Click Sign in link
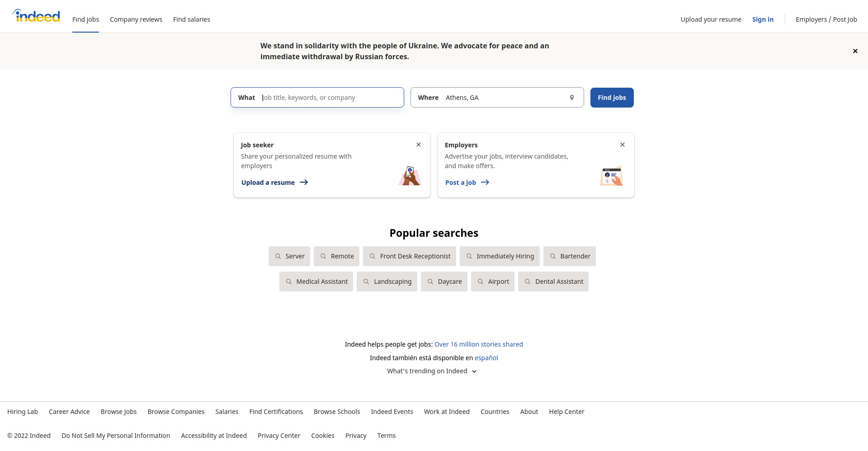868x451 pixels. [763, 19]
